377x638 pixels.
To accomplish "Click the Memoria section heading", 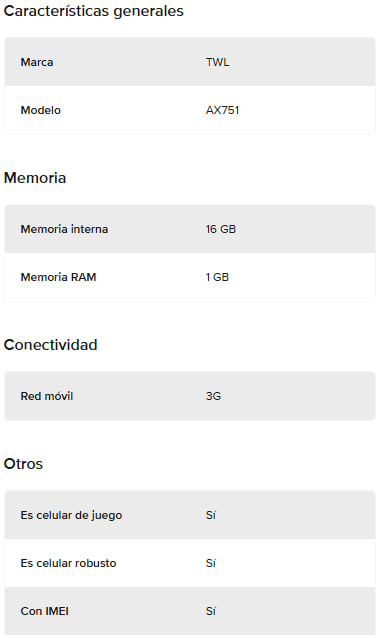I will tap(35, 178).
